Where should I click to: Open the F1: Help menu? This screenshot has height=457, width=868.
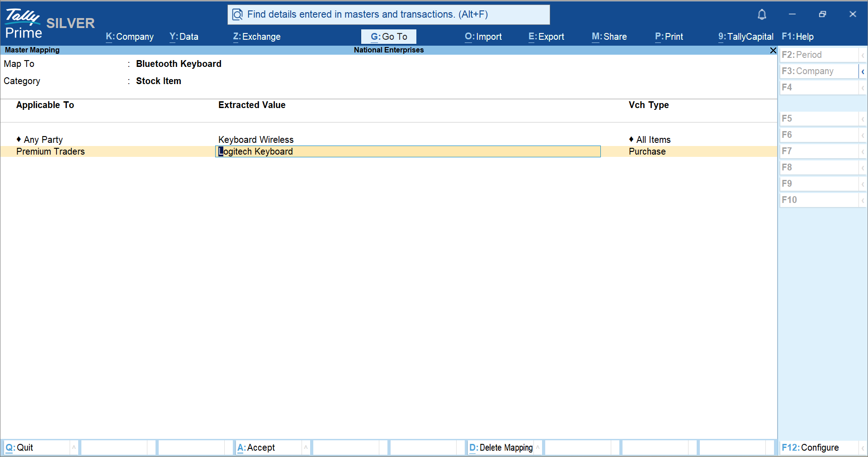797,37
